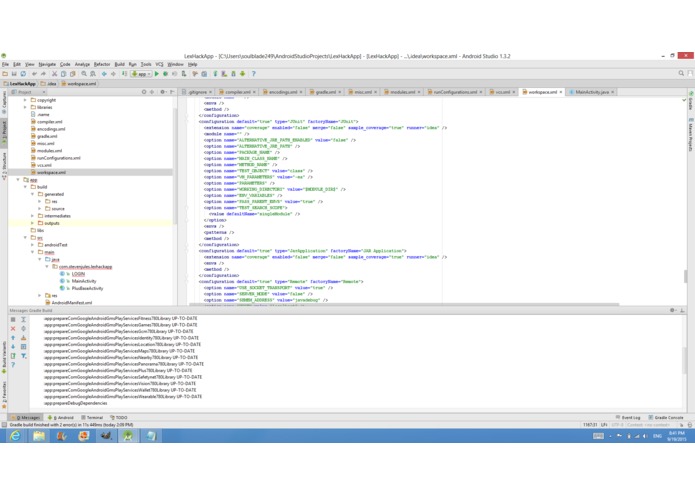Viewport: 695px width, 494px height.
Task: Collapse the main folder node
Action: click(32, 252)
